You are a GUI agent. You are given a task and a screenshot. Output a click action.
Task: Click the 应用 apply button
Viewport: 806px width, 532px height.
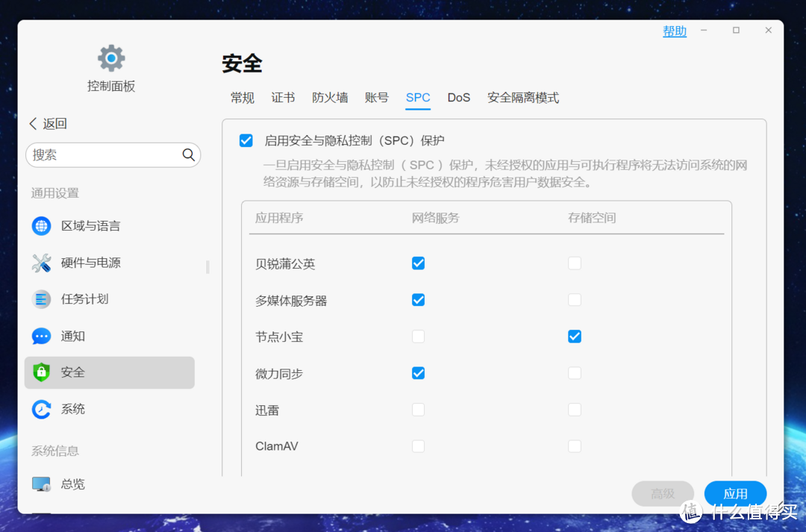point(735,494)
